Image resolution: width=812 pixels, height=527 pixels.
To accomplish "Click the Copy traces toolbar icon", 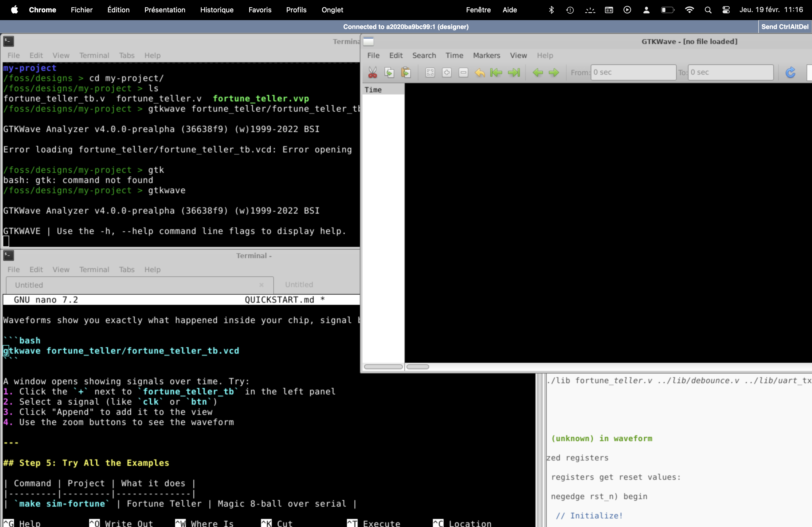I will [389, 72].
